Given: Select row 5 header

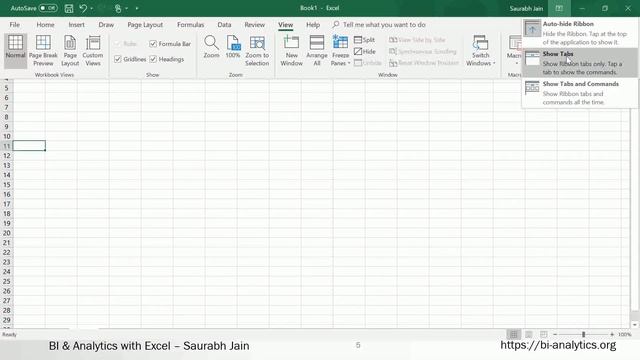Looking at the screenshot, I should tap(6, 88).
